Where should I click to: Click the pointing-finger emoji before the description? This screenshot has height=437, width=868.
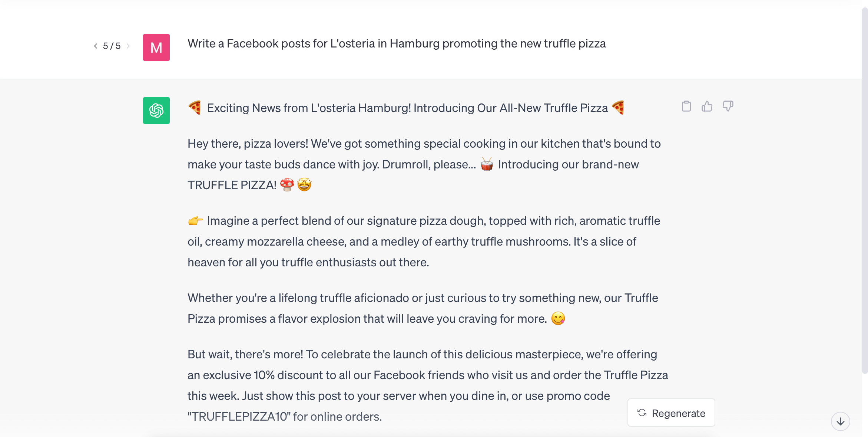tap(195, 220)
